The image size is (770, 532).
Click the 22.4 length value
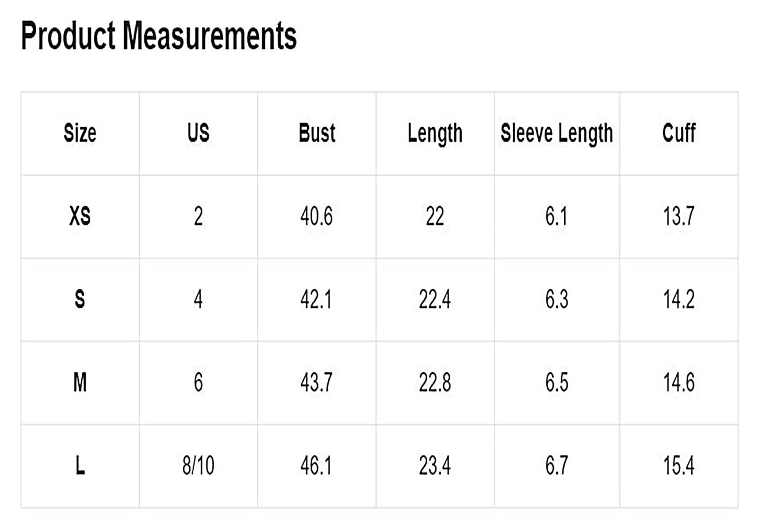tap(435, 300)
